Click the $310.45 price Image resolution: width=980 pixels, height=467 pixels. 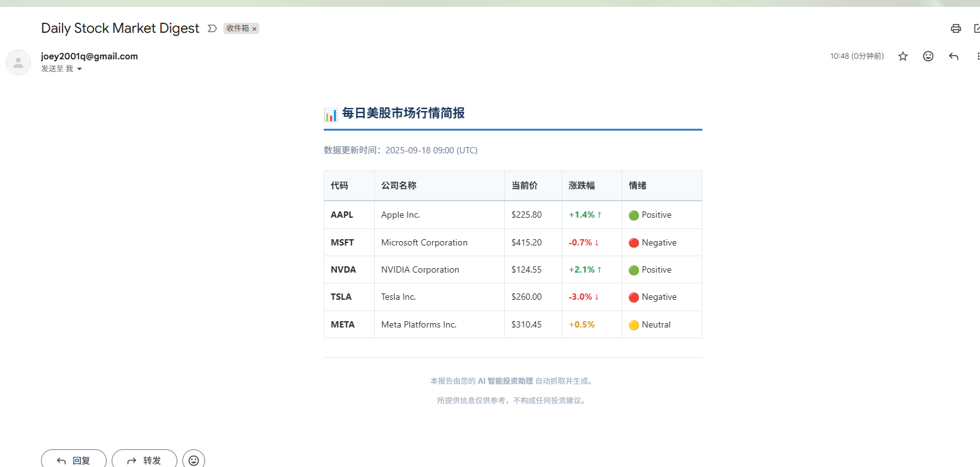pos(527,324)
